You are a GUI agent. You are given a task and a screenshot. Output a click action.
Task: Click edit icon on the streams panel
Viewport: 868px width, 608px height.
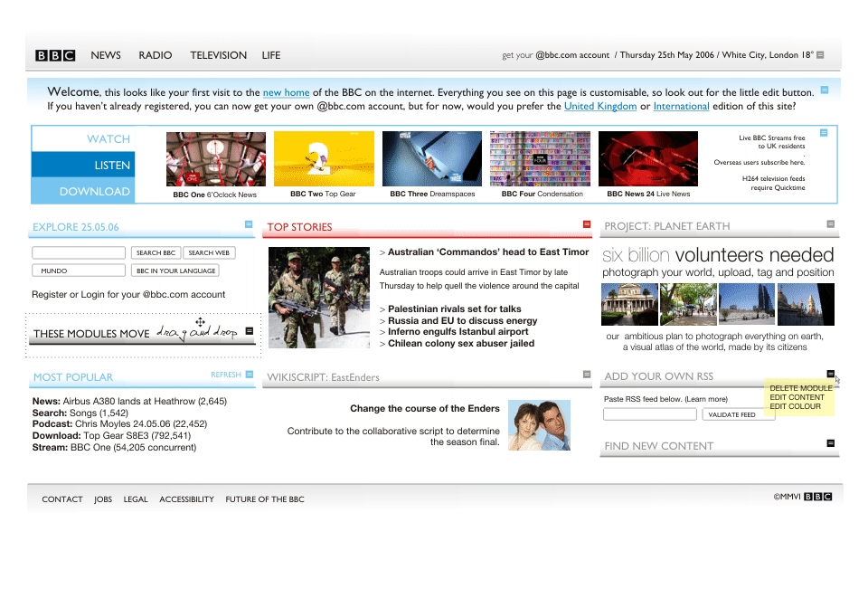click(824, 133)
